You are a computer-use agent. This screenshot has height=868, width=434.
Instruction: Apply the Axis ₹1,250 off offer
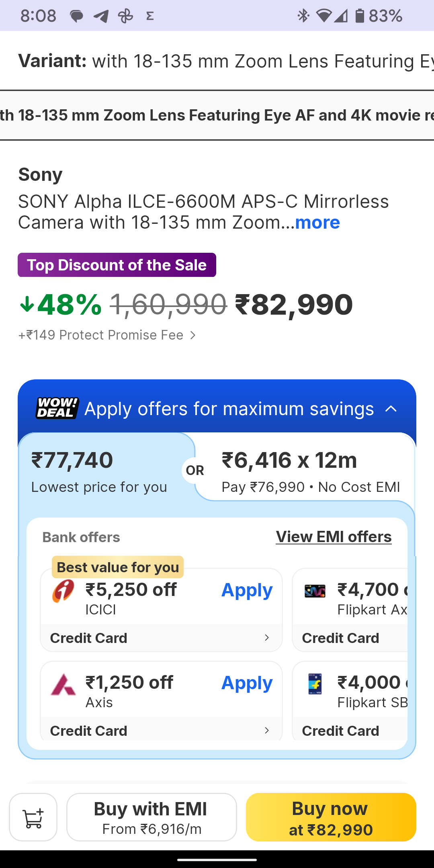247,683
